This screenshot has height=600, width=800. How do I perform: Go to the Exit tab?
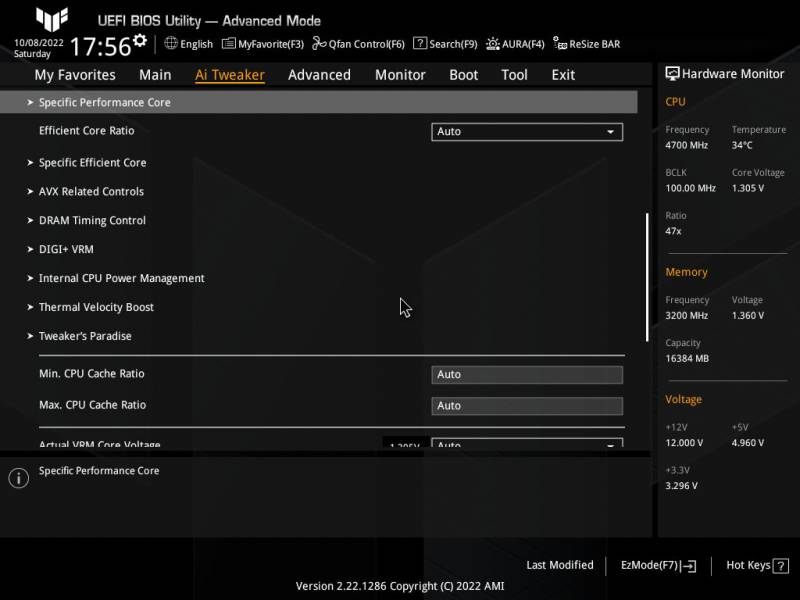pyautogui.click(x=563, y=75)
